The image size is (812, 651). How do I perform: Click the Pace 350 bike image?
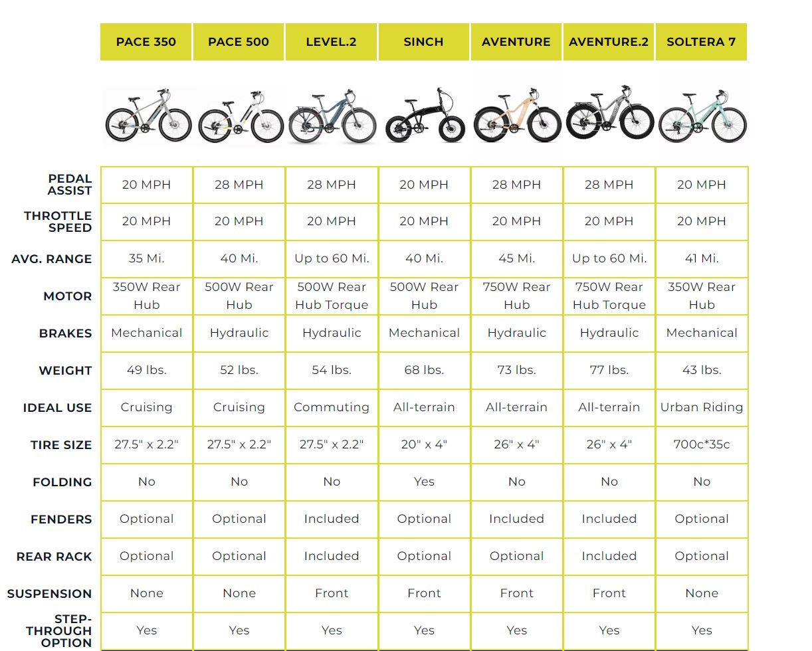click(148, 115)
